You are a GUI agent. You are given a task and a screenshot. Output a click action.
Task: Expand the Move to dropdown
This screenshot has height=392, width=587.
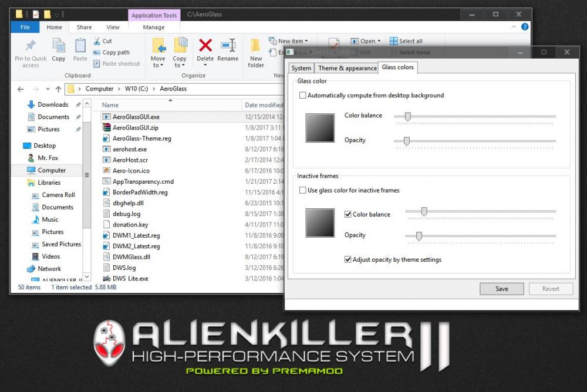tap(158, 65)
